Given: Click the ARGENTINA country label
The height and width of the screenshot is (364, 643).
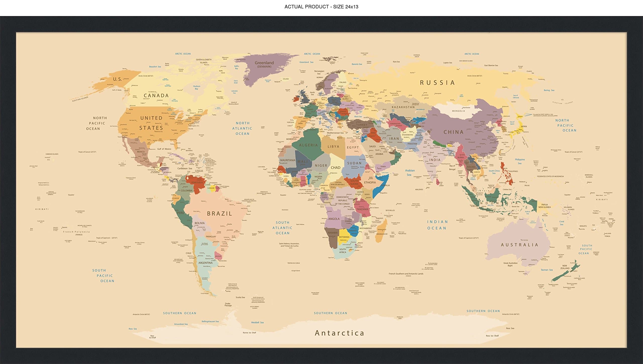Looking at the screenshot, I should pyautogui.click(x=205, y=263).
